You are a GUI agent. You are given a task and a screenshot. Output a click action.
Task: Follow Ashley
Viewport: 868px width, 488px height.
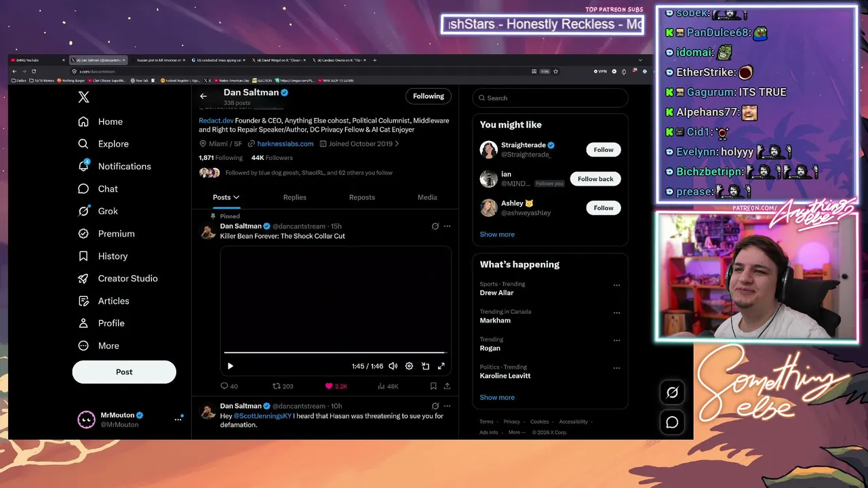(x=604, y=208)
